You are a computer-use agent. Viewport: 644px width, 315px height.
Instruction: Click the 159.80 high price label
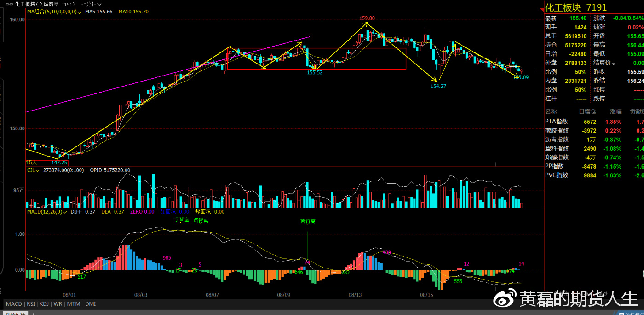click(367, 18)
